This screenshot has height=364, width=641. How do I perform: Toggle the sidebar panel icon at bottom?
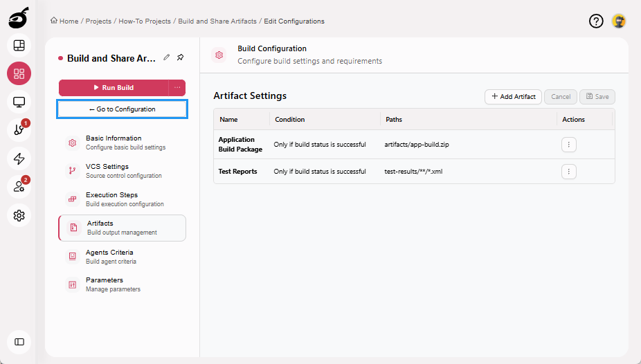[19, 342]
